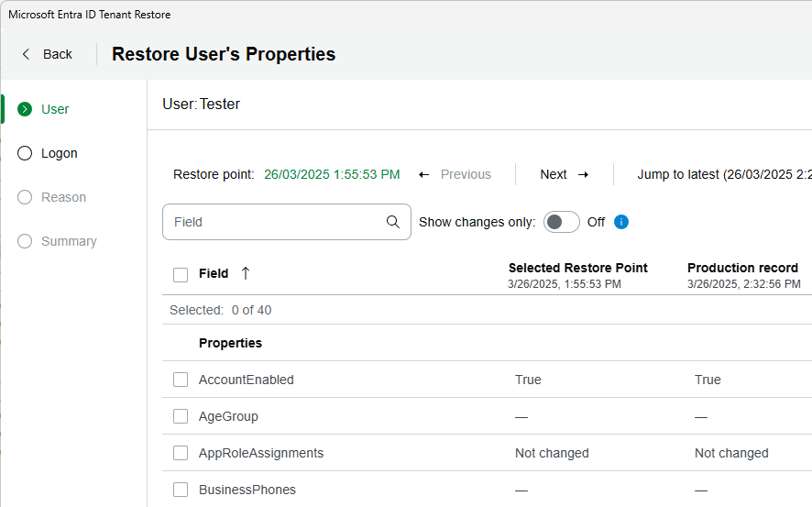Check the AccountEnabled checkbox
The image size is (812, 507).
coord(181,380)
